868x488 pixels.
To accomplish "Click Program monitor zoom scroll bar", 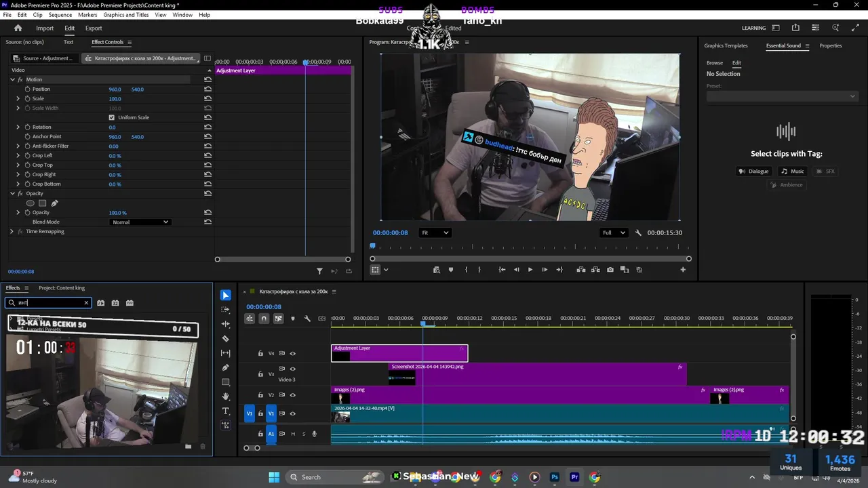I will [530, 259].
